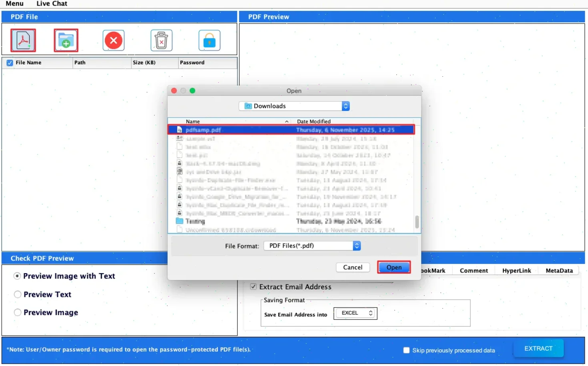Viewport: 588px width, 366px height.
Task: Toggle the File Name select-all checkbox
Action: (10, 63)
